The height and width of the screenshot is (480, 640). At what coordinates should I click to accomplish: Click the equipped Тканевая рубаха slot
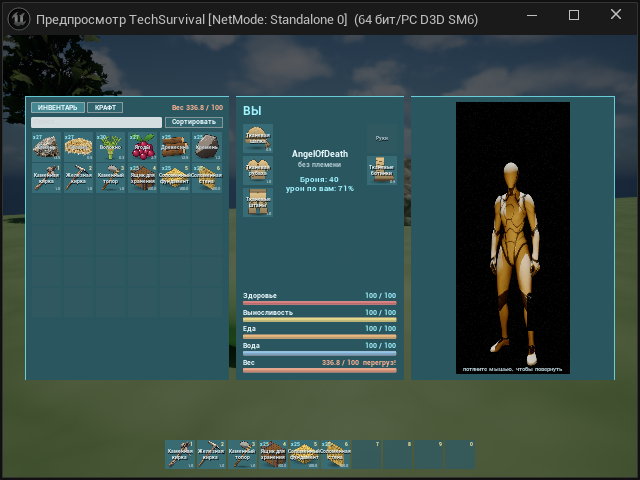coord(258,170)
